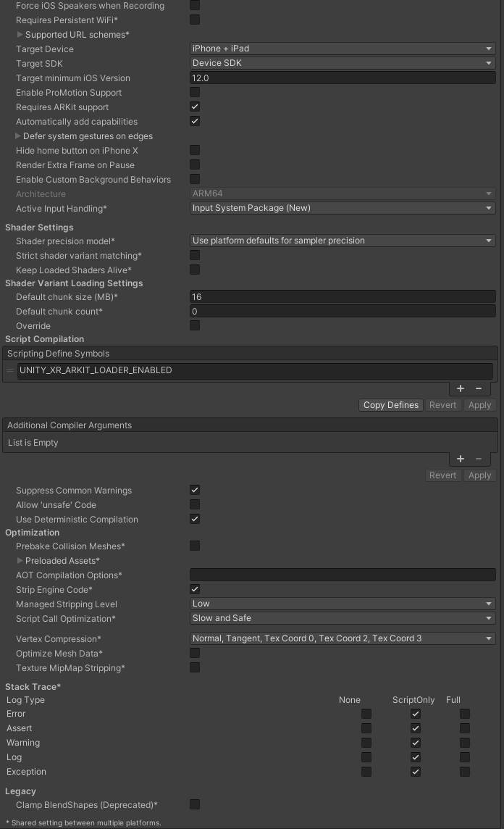Uncheck Requires ARKit support
The height and width of the screenshot is (829, 504).
pyautogui.click(x=195, y=107)
